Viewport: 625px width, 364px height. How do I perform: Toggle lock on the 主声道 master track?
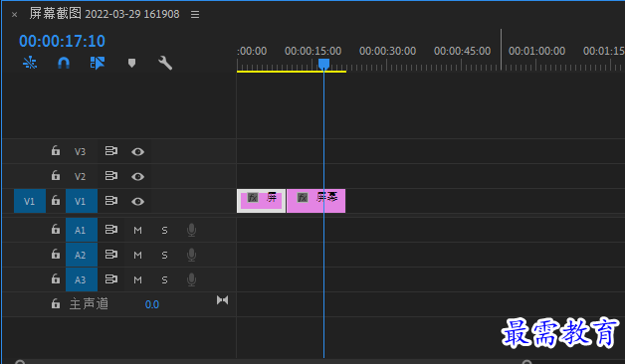pos(56,303)
